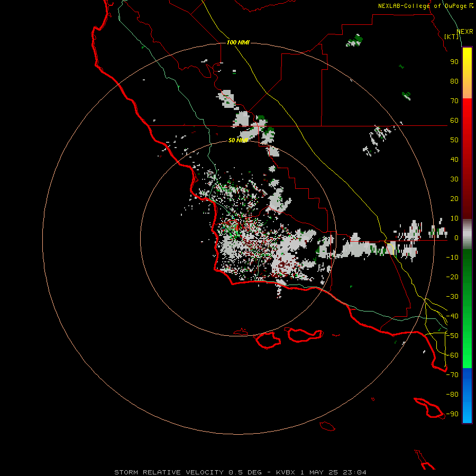Click the 50 value on velocity scale
476x476 pixels.
pos(454,140)
